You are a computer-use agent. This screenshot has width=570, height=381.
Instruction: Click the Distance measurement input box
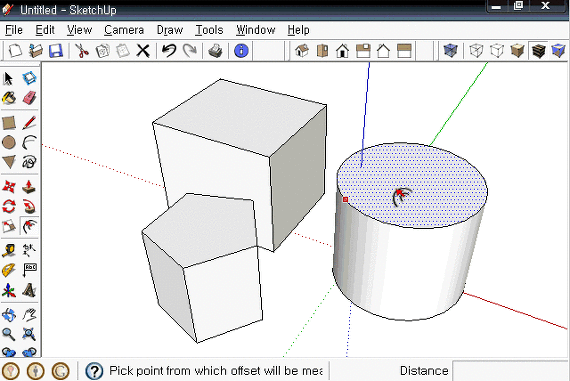[510, 371]
